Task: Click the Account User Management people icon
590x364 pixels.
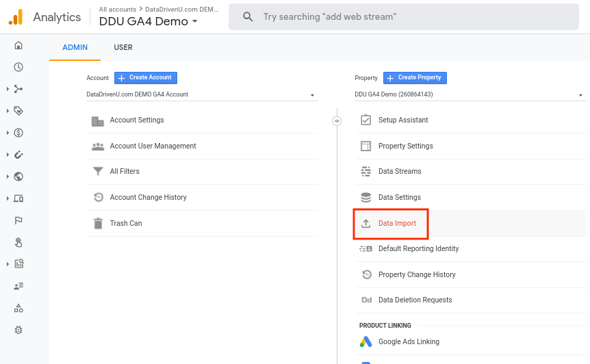Action: point(98,146)
